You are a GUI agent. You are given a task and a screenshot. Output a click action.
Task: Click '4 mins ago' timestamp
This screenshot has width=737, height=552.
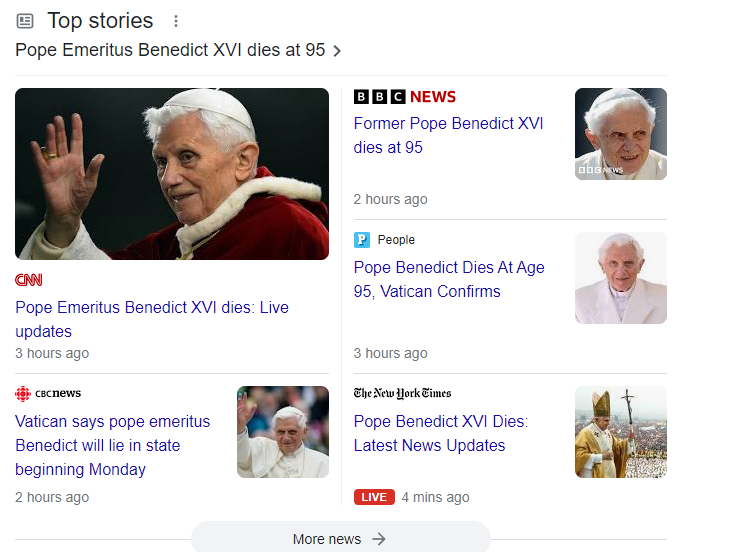pos(435,497)
